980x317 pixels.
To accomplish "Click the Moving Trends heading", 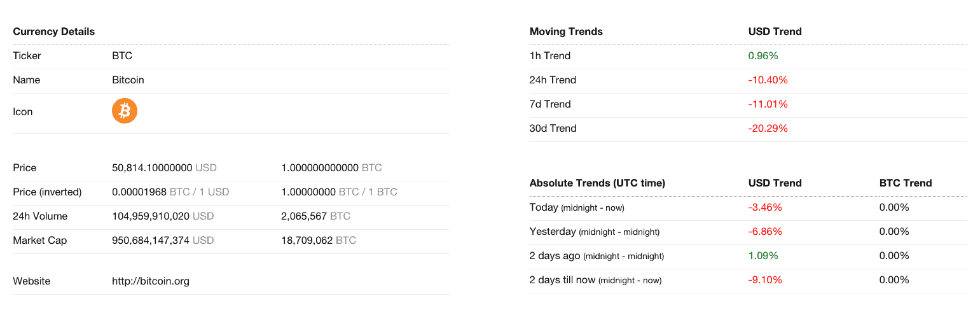I will point(566,32).
